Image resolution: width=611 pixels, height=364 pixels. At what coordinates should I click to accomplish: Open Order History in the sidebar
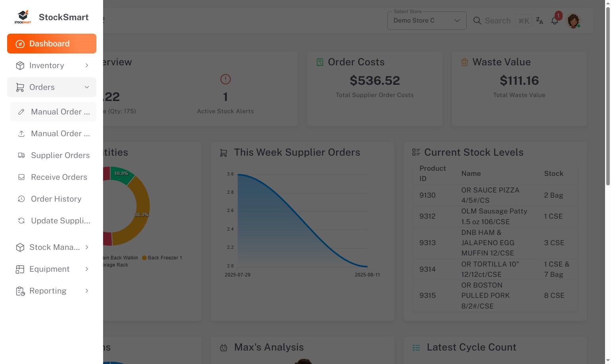coord(53,199)
